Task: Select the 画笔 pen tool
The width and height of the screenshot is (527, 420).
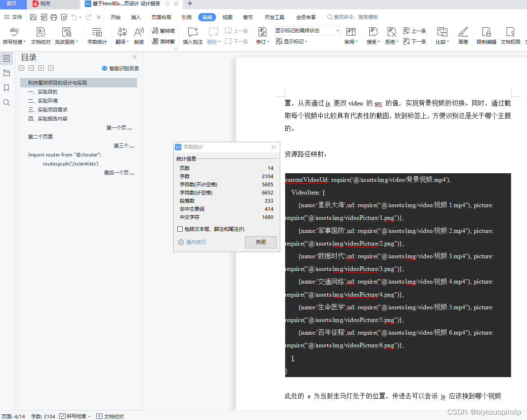Action: click(463, 36)
